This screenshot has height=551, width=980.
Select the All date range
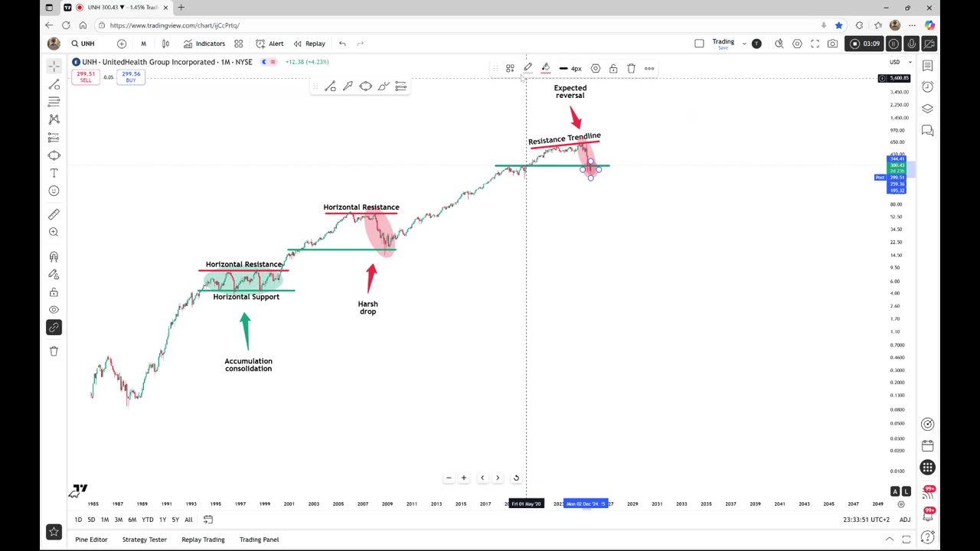[188, 520]
